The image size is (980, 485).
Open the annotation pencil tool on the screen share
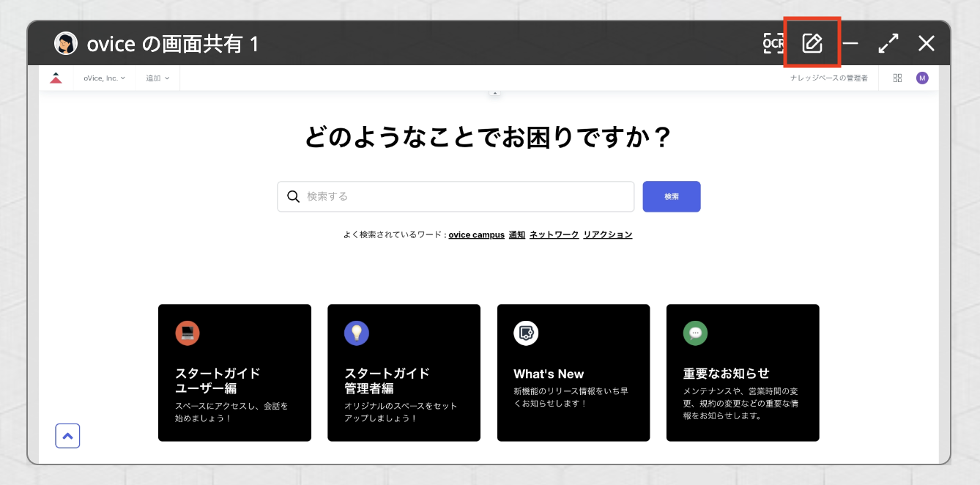[813, 42]
